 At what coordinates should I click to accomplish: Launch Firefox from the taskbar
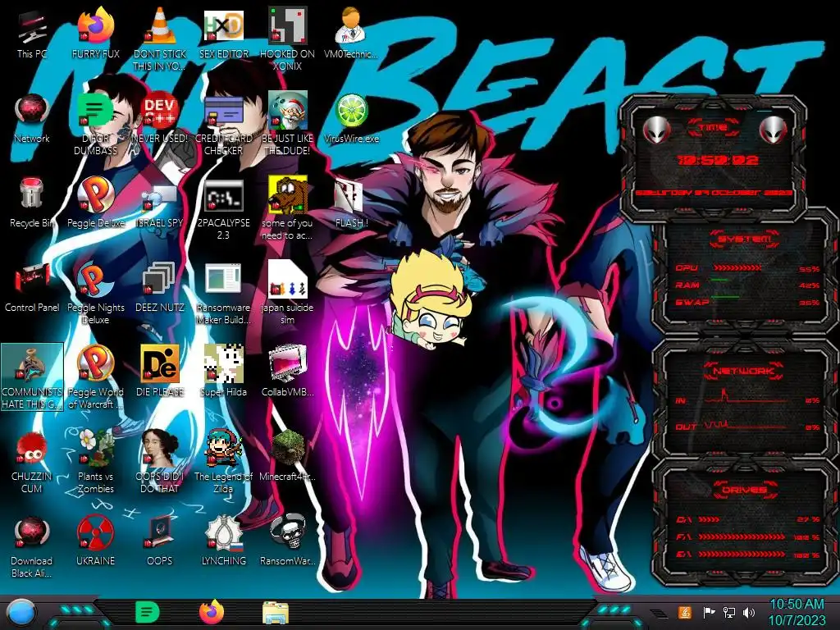coord(212,613)
